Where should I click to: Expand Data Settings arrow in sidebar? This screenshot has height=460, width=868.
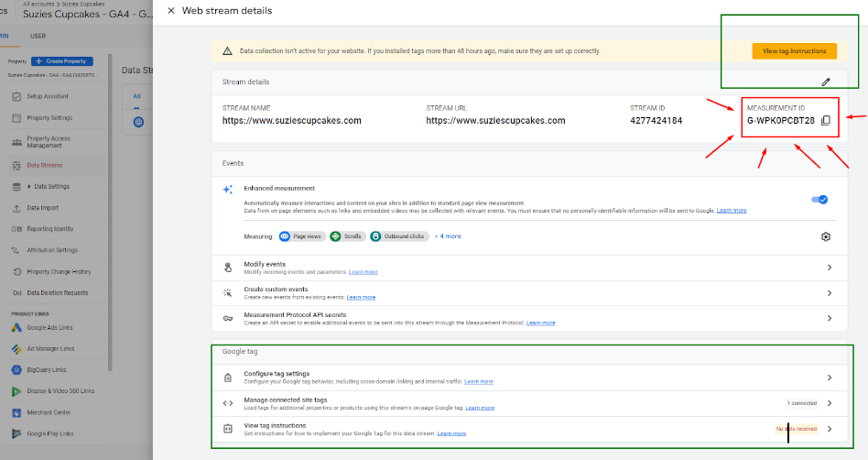pos(28,187)
